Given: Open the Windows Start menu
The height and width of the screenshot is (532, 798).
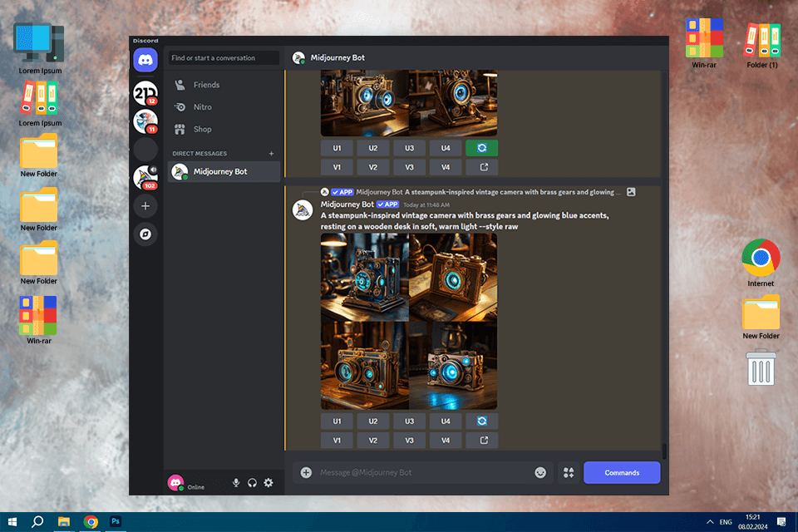Looking at the screenshot, I should 12,522.
